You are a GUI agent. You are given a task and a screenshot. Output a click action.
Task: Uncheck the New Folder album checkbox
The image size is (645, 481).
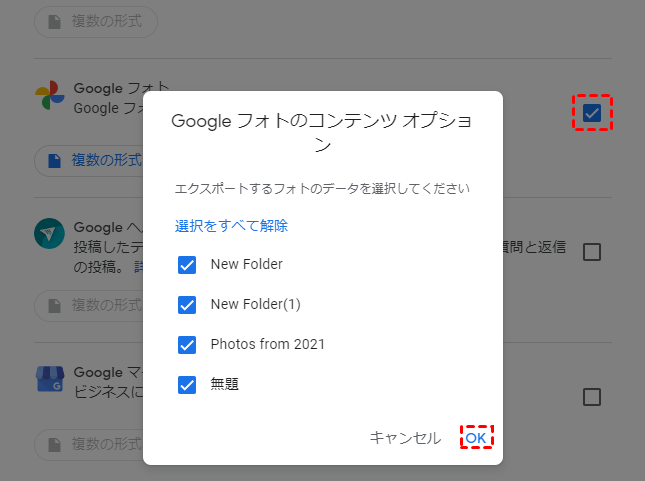(x=187, y=265)
